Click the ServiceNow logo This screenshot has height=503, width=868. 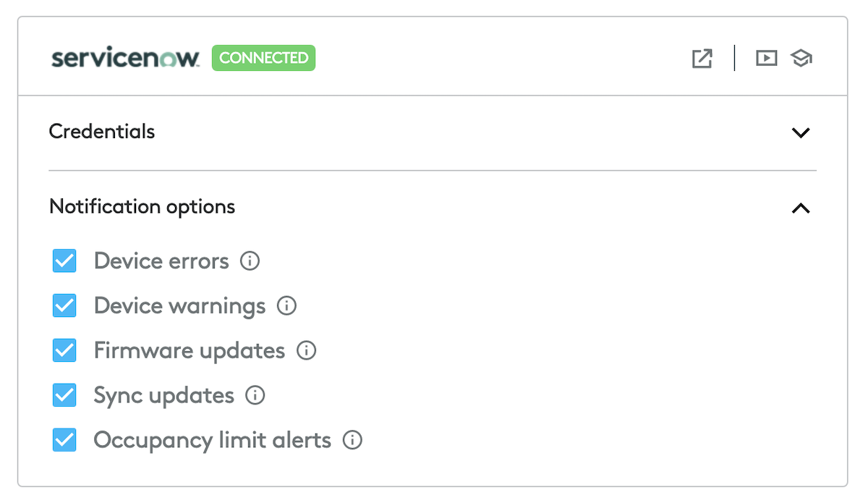click(124, 58)
